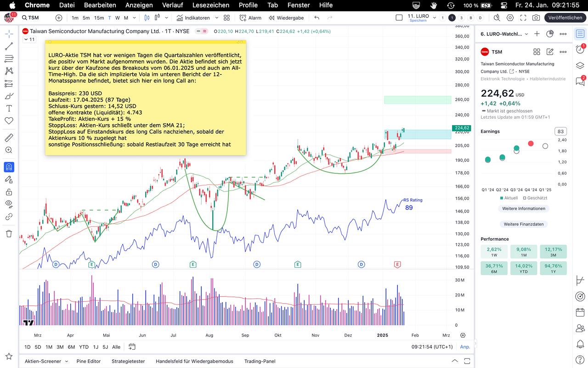Screen dimensions: 588x368
Task: Collapse the indicator legend showing 11
Action: 26,40
